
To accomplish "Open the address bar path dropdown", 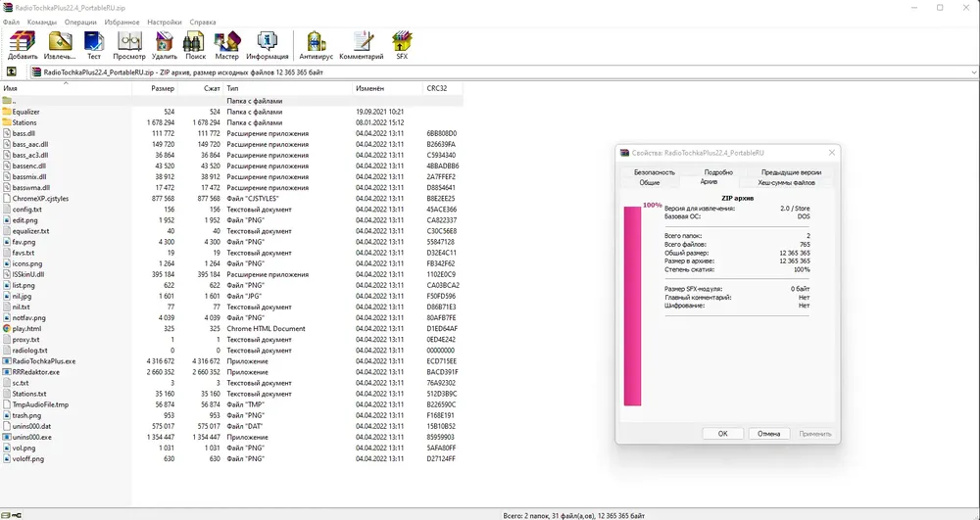I will tap(974, 72).
